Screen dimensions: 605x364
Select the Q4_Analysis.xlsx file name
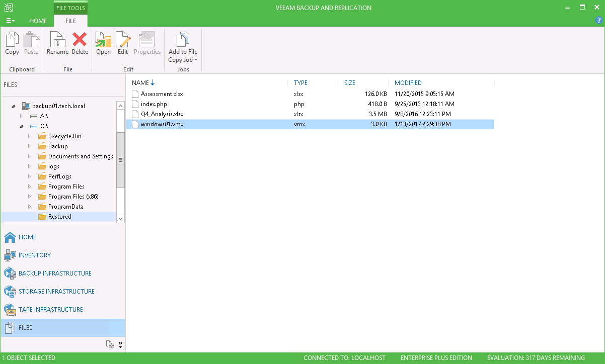click(x=162, y=114)
